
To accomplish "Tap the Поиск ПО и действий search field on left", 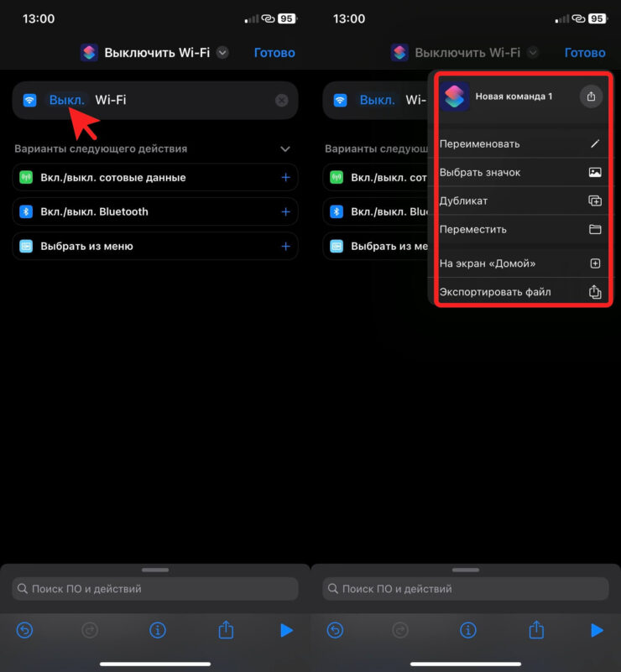I will point(155,589).
